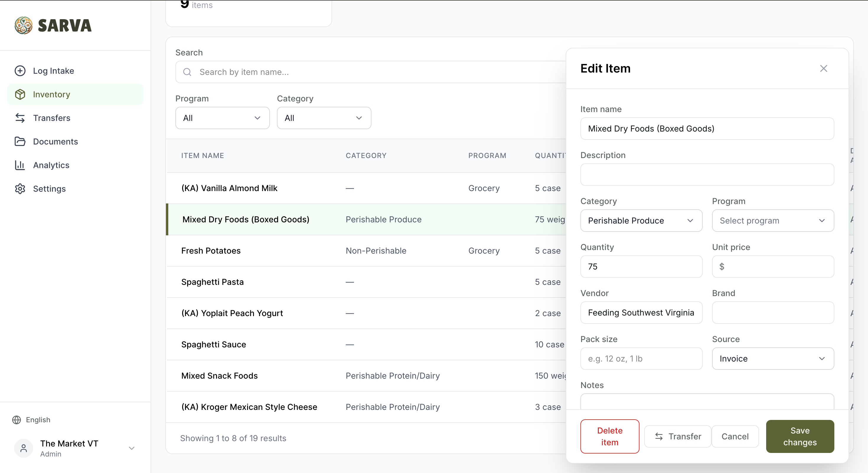Click the Documents folder icon

point(20,141)
